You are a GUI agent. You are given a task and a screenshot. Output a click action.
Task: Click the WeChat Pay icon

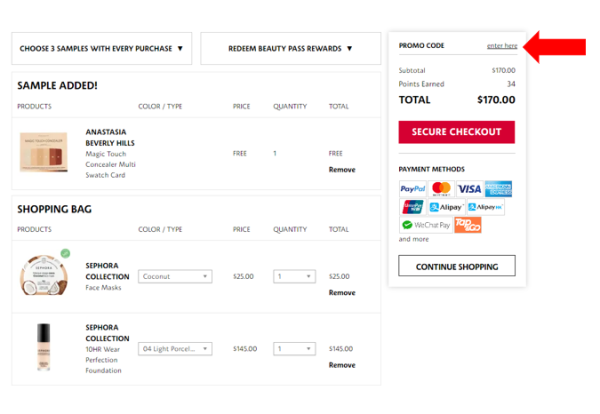click(425, 225)
